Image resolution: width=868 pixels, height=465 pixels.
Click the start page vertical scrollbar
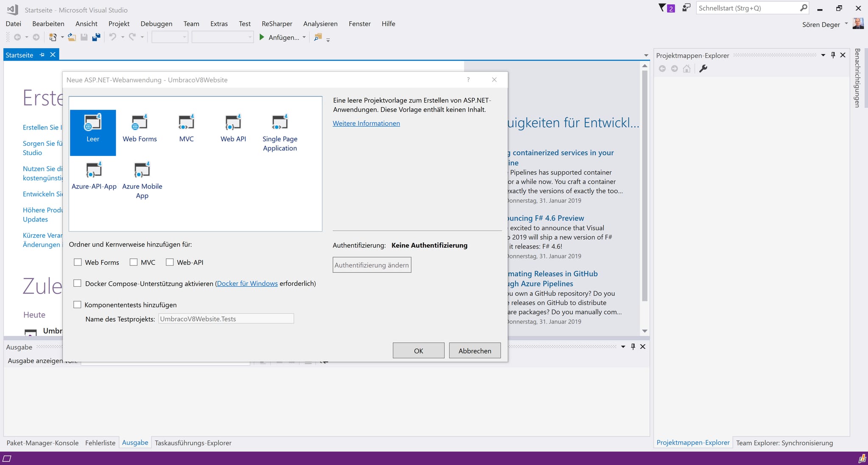tap(645, 185)
